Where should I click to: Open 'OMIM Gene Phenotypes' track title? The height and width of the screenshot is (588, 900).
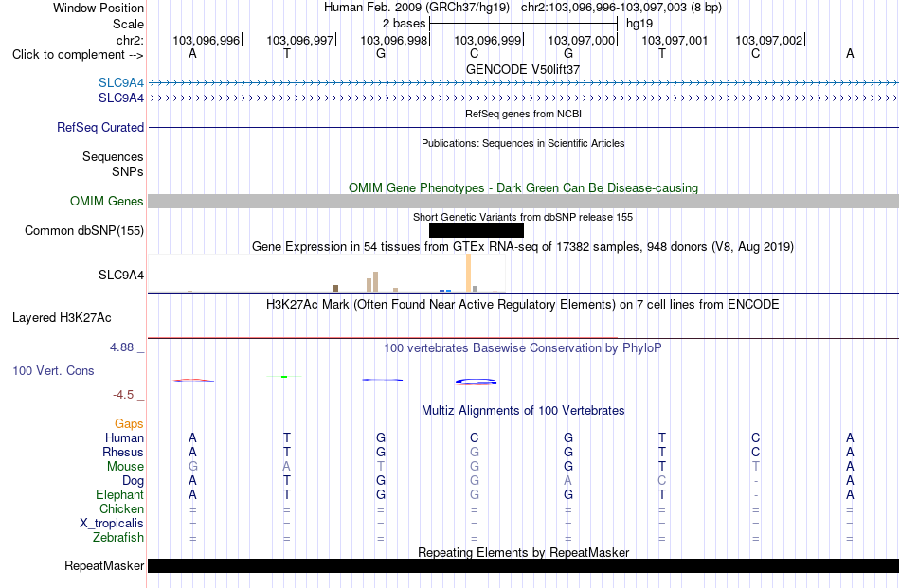click(x=523, y=188)
